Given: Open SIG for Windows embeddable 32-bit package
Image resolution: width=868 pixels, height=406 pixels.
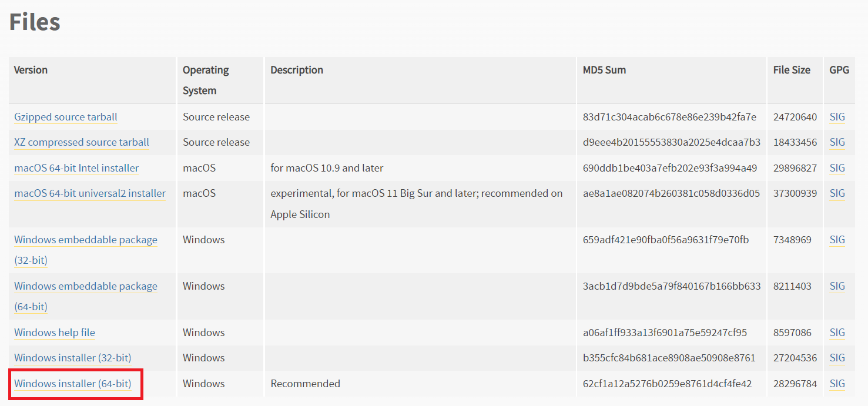Looking at the screenshot, I should click(x=837, y=240).
